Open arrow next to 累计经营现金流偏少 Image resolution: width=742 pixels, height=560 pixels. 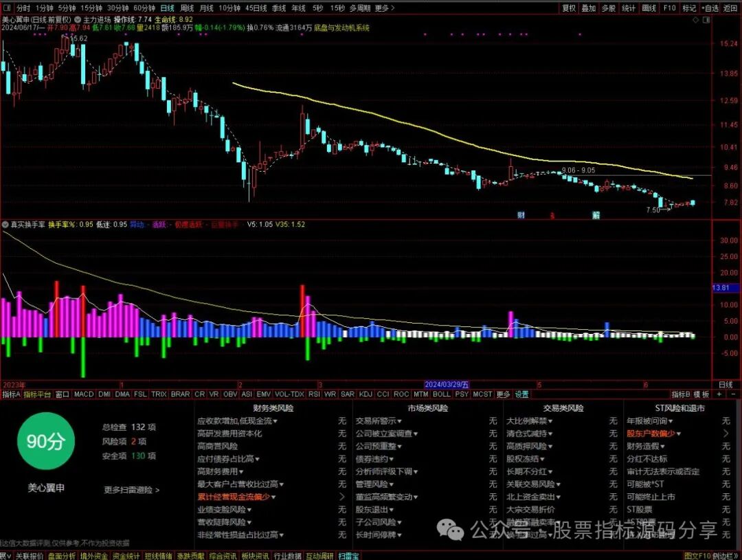point(342,497)
